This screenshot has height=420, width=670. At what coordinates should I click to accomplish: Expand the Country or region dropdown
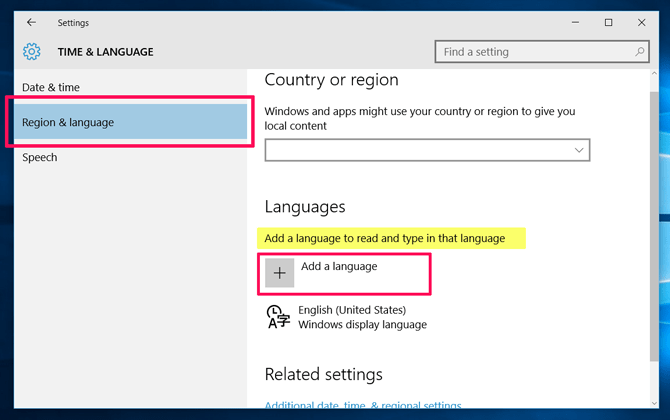pyautogui.click(x=427, y=150)
